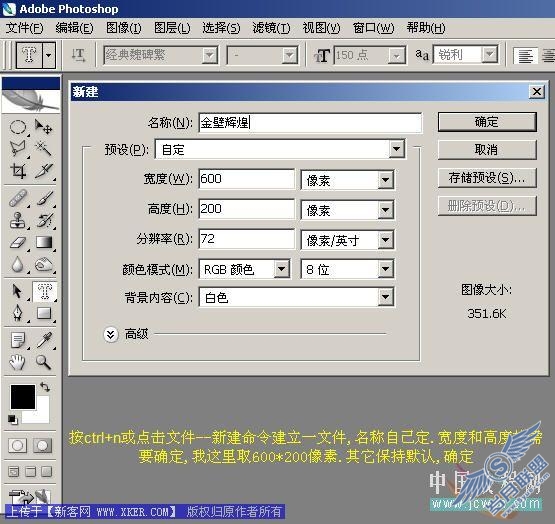Select the Notes tool
The height and width of the screenshot is (524, 555).
pos(18,340)
